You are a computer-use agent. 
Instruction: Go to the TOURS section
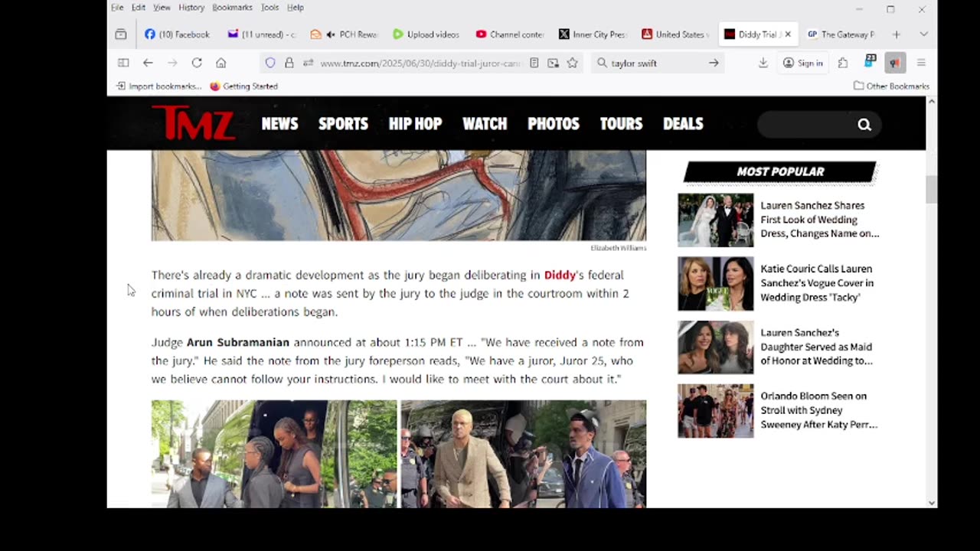coord(621,123)
